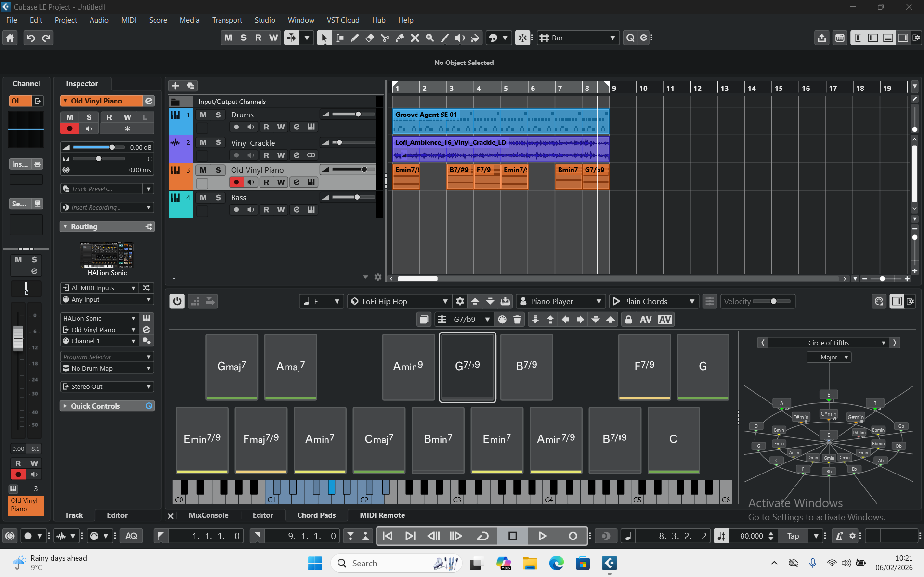
Task: Open HALion Sonic instrument thumbnail
Action: (107, 255)
